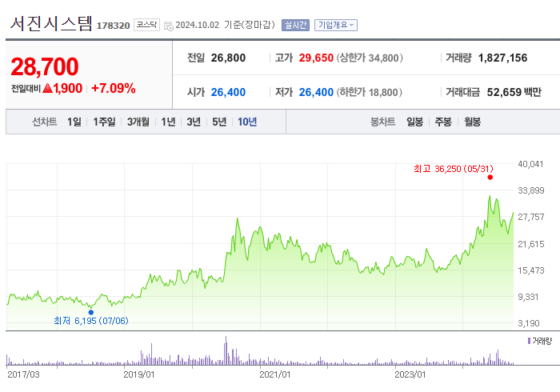Click the 거래대금 value 52,659 백만

[x=514, y=92]
